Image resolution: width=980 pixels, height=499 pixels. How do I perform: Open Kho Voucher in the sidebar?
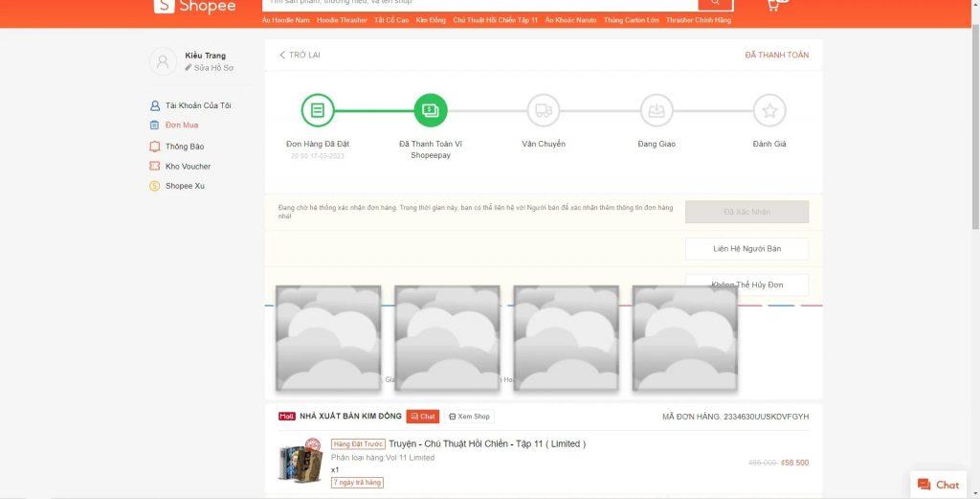pyautogui.click(x=188, y=167)
